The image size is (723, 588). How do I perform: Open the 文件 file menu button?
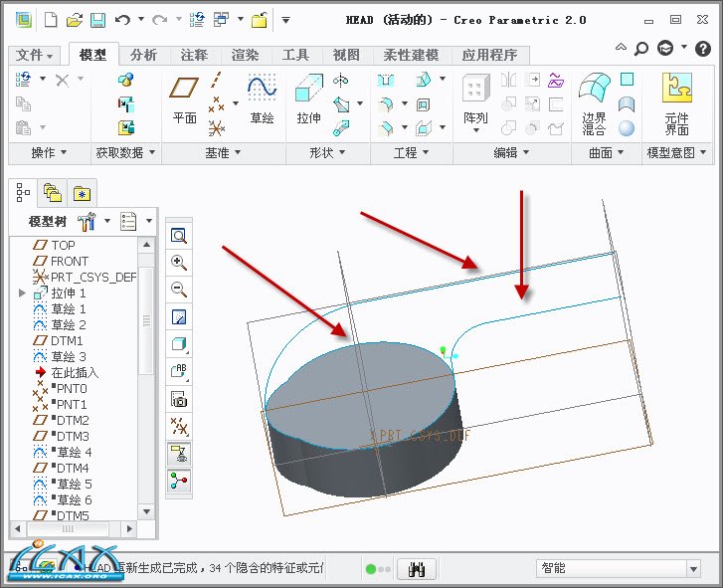click(x=36, y=56)
